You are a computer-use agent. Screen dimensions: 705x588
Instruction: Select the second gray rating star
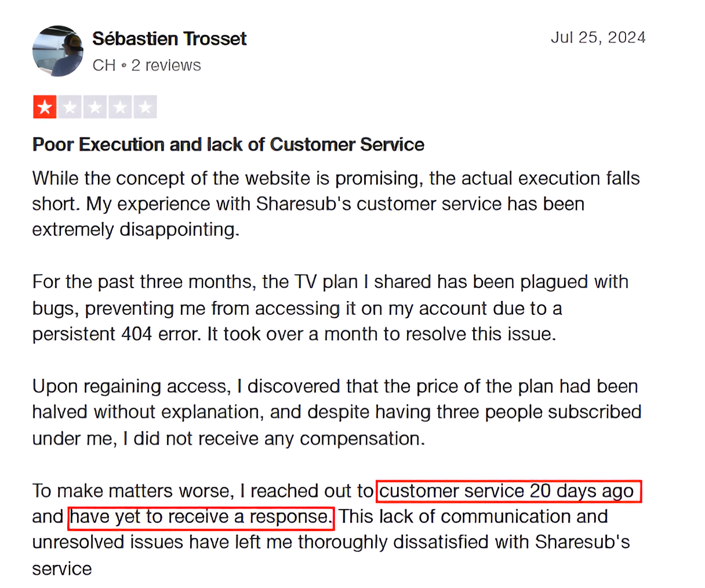(70, 107)
